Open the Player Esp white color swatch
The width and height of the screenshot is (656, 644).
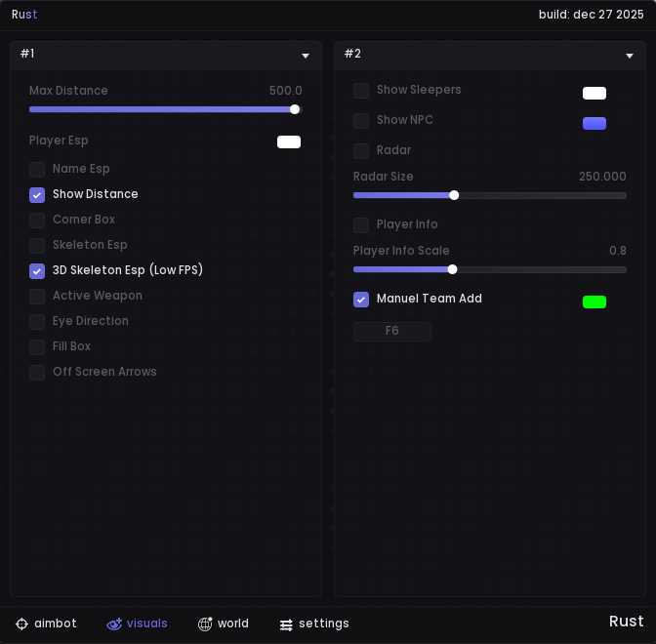click(x=289, y=141)
